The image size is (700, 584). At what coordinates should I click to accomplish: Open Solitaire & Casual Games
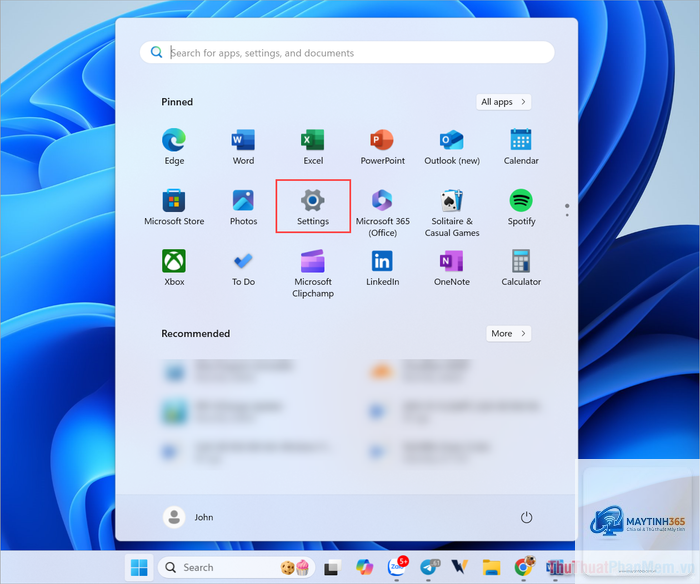click(452, 213)
